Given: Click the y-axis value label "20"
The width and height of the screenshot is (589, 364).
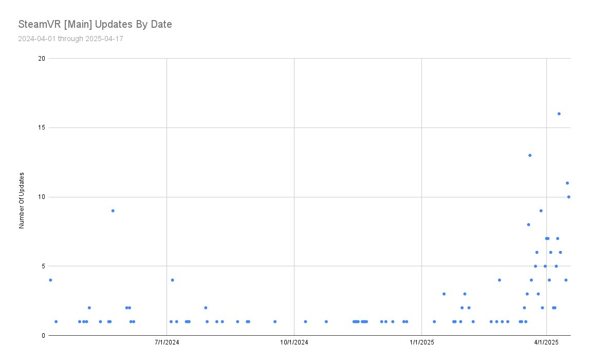Looking at the screenshot, I should 42,59.
